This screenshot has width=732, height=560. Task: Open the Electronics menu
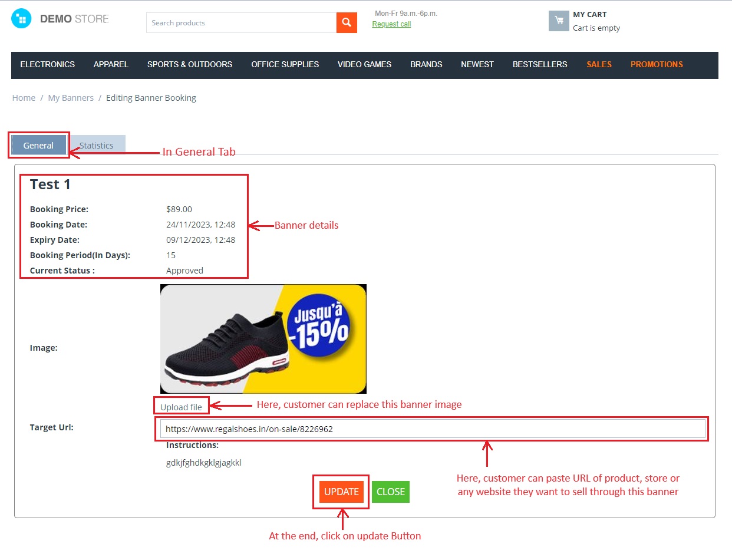[48, 64]
